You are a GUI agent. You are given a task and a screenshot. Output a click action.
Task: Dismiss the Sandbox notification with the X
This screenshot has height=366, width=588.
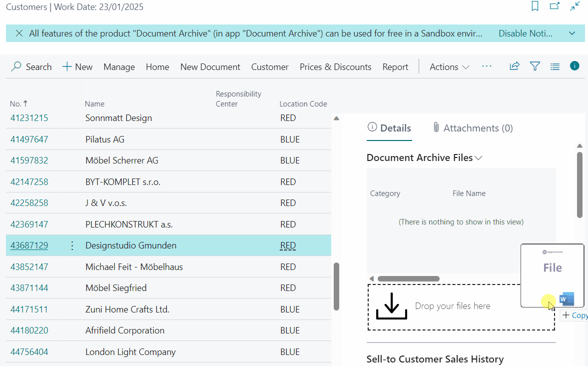(x=19, y=33)
